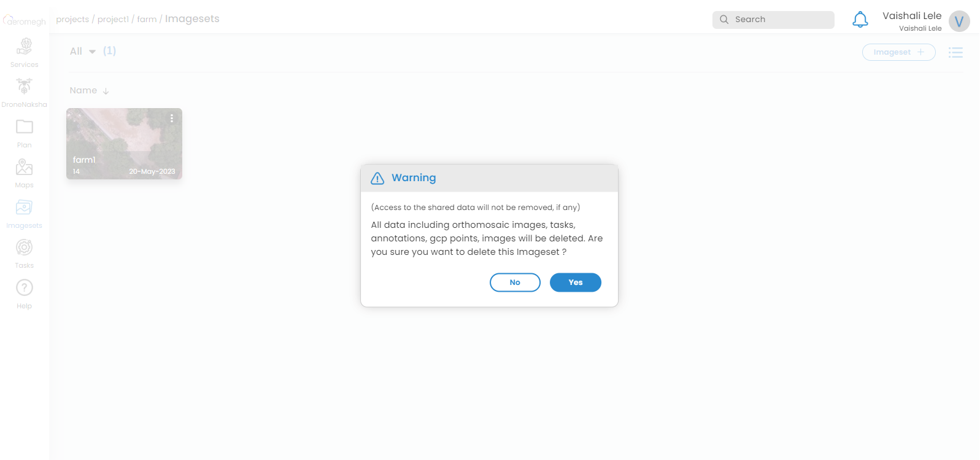The image size is (980, 460).
Task: Click the Search input field
Action: [x=773, y=20]
